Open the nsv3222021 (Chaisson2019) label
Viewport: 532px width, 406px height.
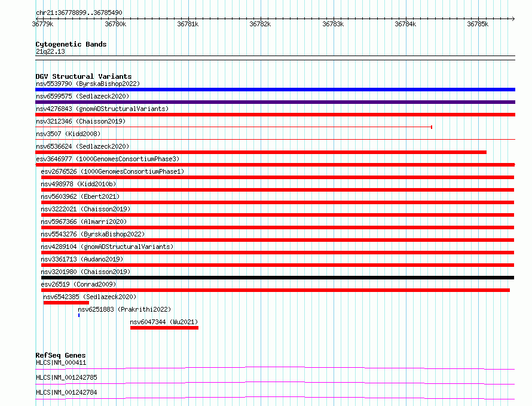point(86,209)
